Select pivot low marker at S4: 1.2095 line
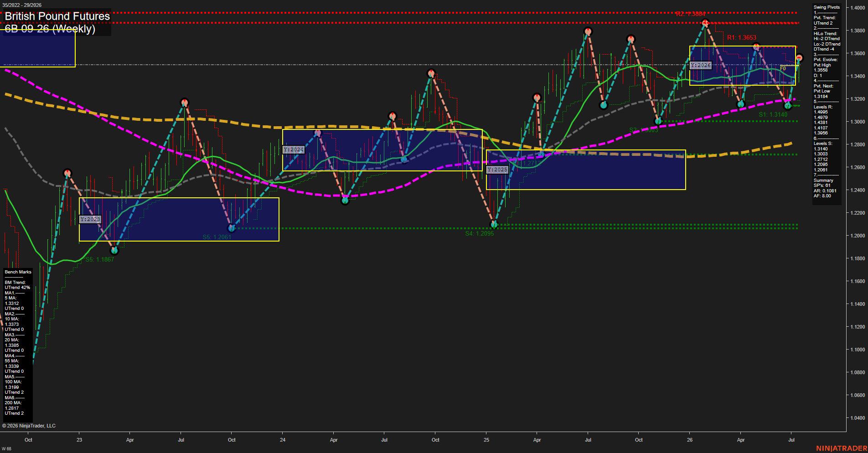Image resolution: width=868 pixels, height=453 pixels. coord(494,224)
